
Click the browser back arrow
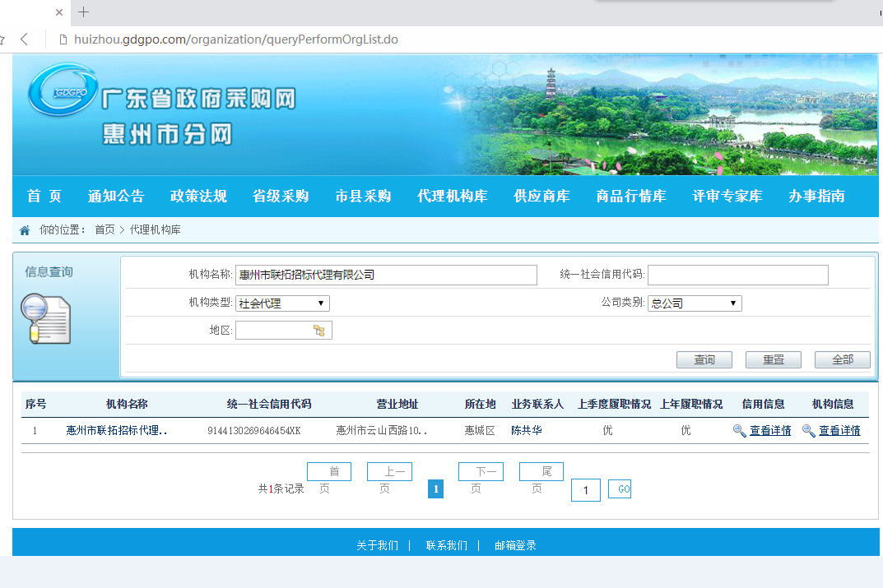[x=25, y=39]
